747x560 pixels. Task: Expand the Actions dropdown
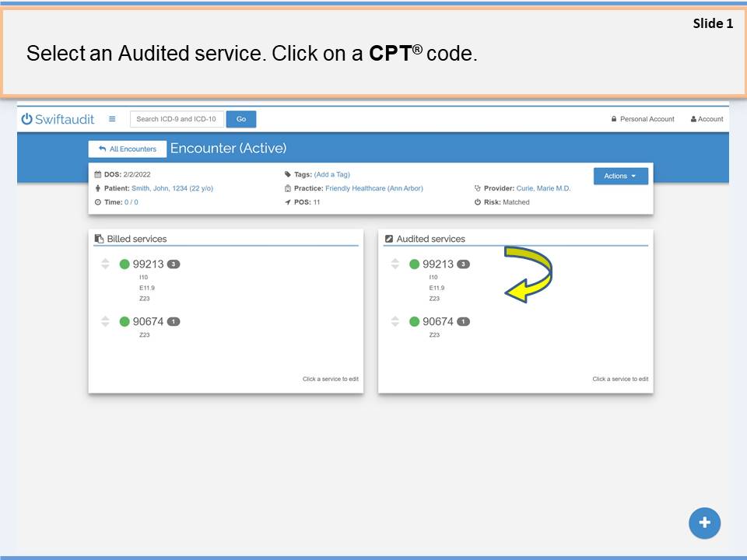click(x=620, y=176)
